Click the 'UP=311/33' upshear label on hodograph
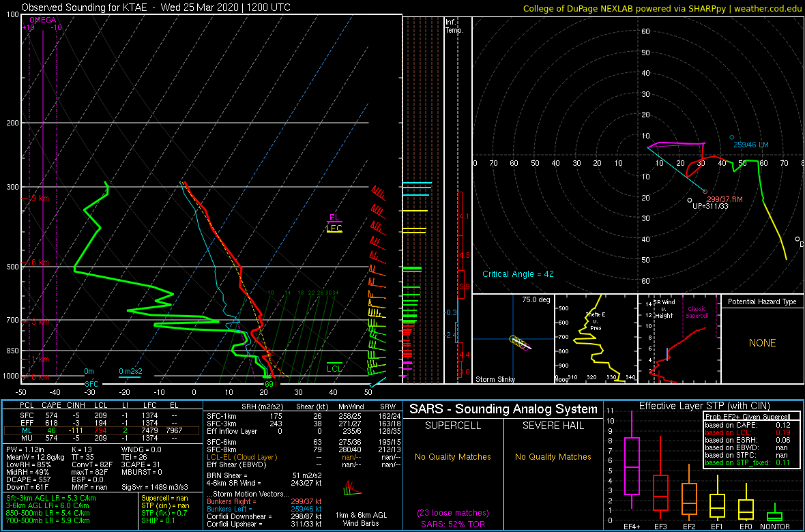The image size is (805, 532). [710, 206]
